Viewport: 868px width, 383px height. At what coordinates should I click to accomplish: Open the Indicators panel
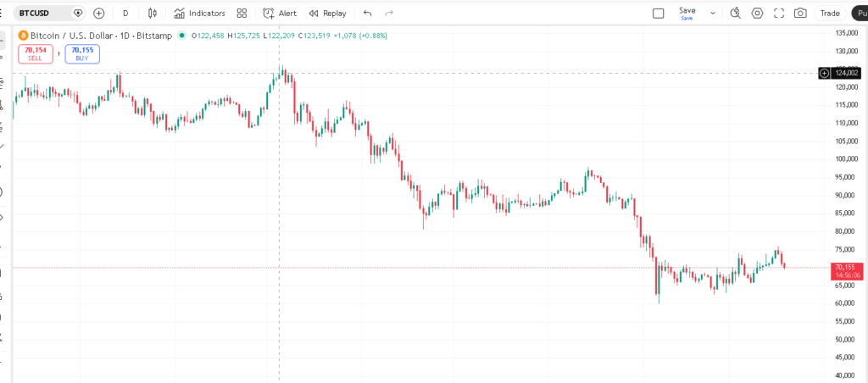[x=200, y=13]
